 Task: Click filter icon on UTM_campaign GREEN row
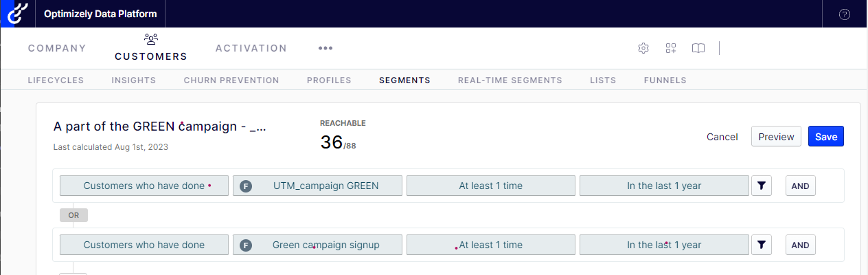click(762, 186)
